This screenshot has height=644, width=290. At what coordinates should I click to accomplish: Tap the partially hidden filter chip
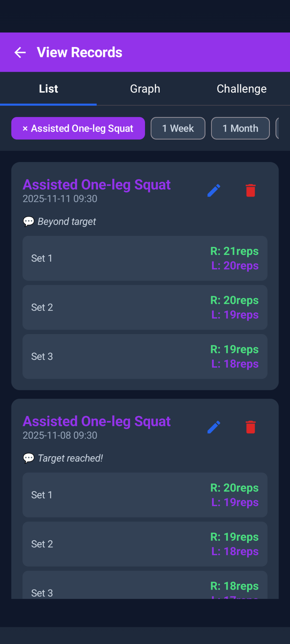[278, 128]
